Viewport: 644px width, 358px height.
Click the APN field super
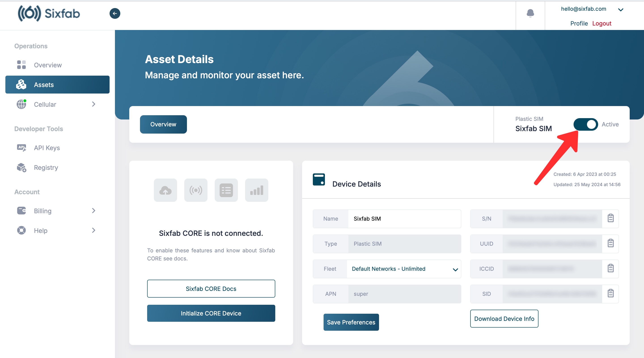tap(405, 294)
